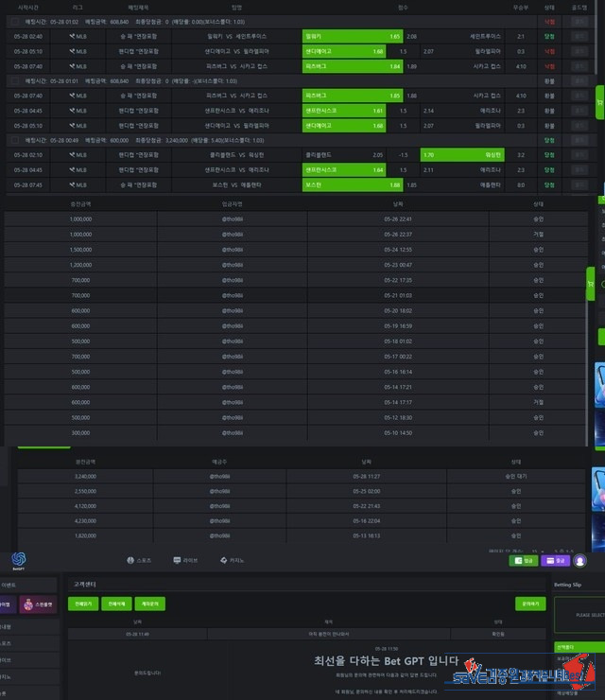Open the cart tab beside the deposit list

(590, 284)
